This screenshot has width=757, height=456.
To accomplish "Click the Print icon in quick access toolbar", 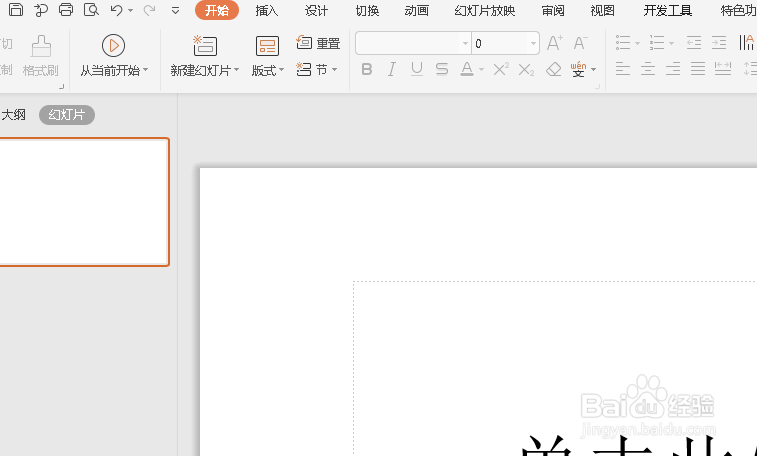I will (x=66, y=10).
